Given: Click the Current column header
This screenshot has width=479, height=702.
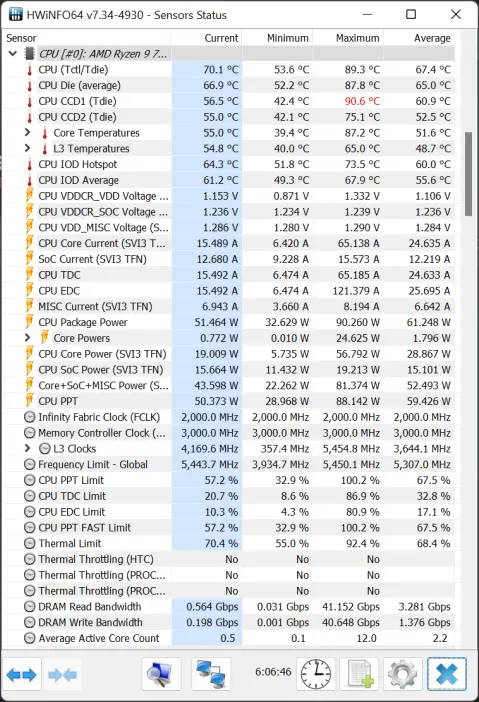Looking at the screenshot, I should point(207,38).
